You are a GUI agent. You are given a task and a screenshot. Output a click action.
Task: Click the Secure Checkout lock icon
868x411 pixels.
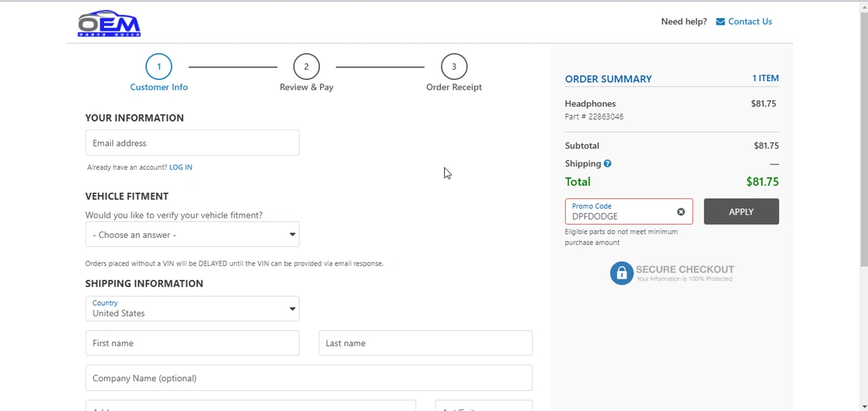[x=621, y=273]
